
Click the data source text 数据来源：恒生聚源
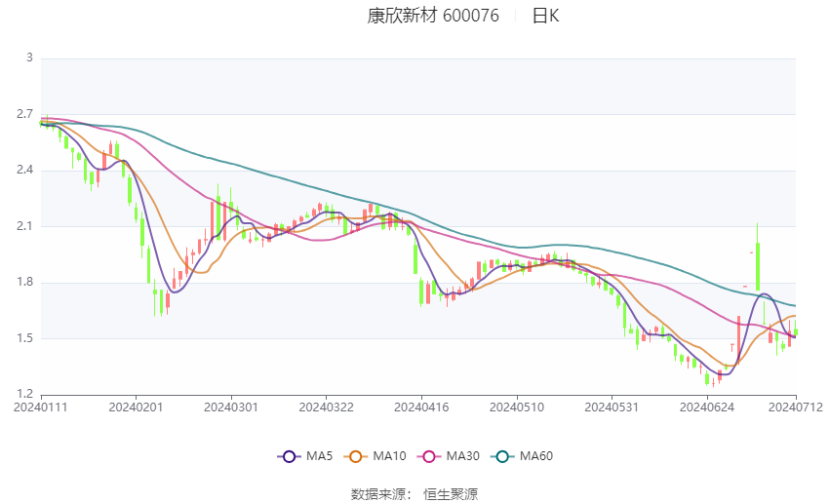click(414, 494)
